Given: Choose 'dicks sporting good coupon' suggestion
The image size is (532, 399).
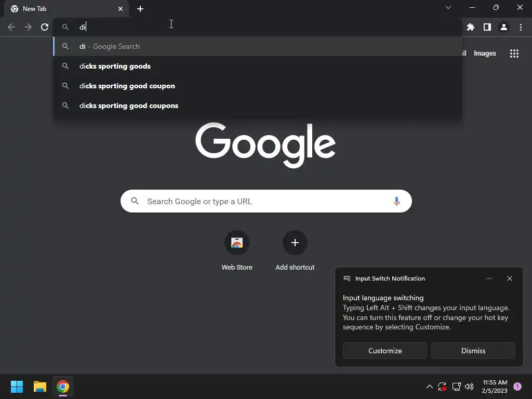Looking at the screenshot, I should [258, 86].
